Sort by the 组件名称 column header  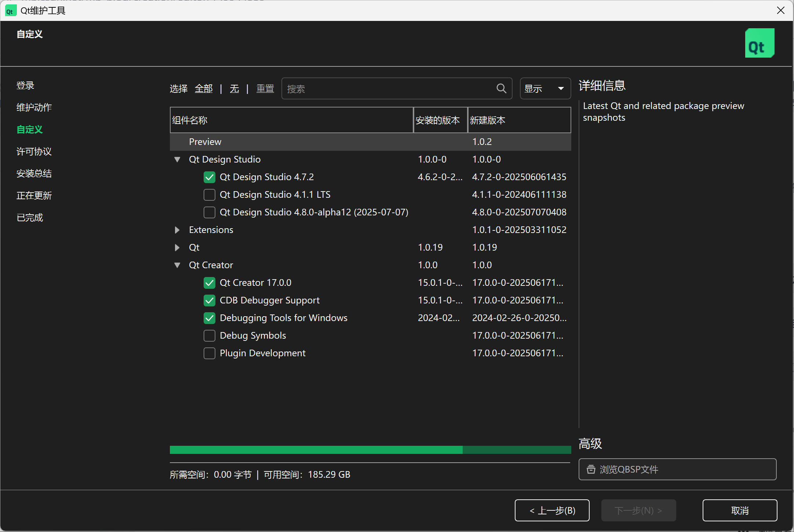[x=292, y=120]
